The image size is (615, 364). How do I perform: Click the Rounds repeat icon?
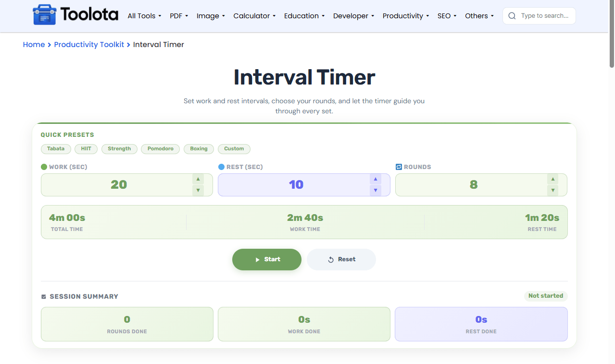point(399,167)
